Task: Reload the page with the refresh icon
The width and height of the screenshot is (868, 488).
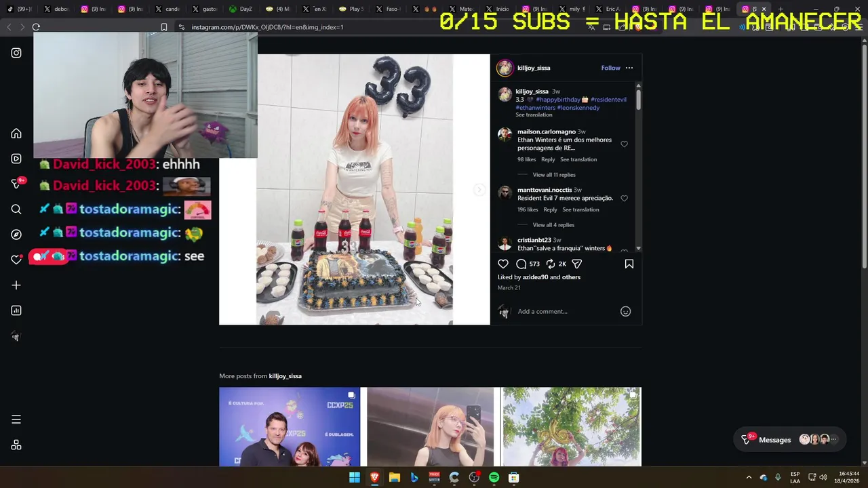Action: 36,27
